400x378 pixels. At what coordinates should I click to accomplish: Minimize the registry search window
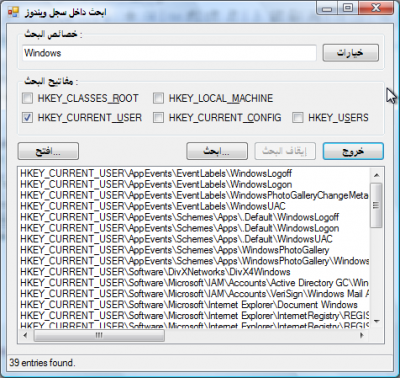pos(327,8)
